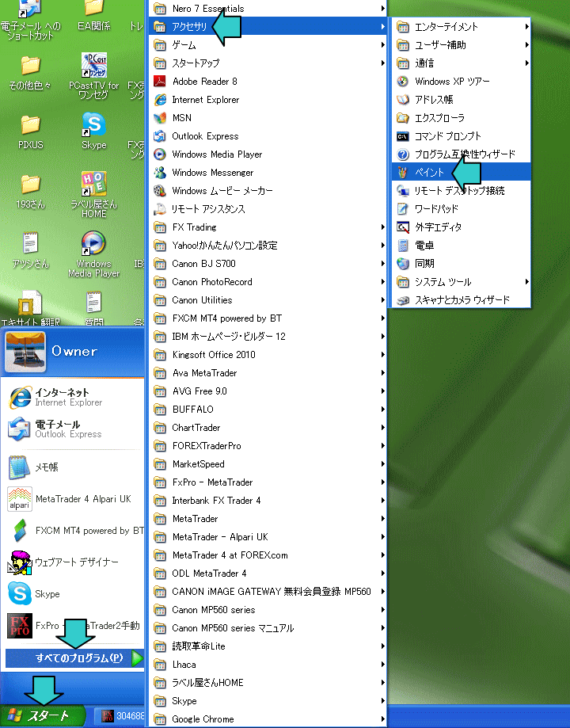Launch FXCM MT4 powered by BT in Start menu
Screen dimensions: 570x728
pos(74,530)
